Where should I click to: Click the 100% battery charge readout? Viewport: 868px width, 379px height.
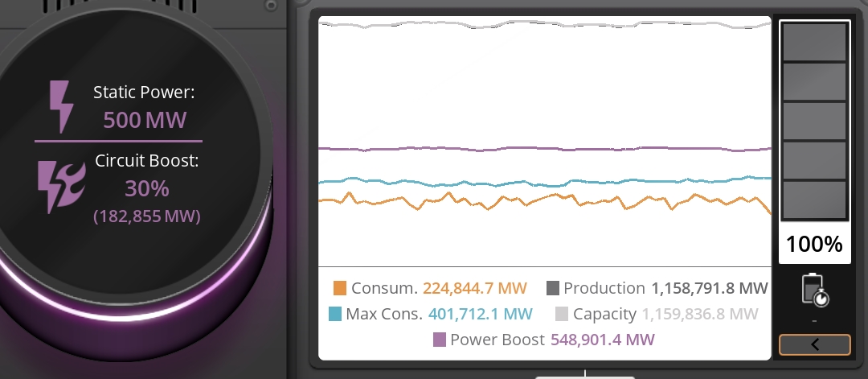tap(814, 244)
